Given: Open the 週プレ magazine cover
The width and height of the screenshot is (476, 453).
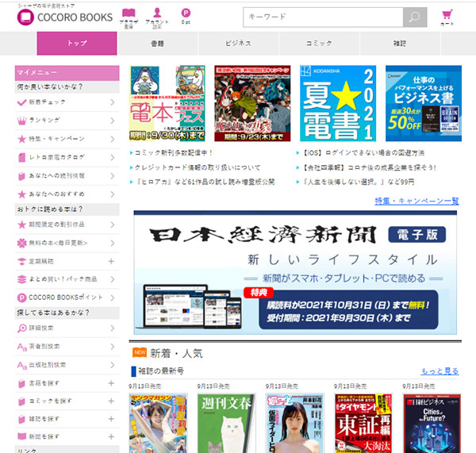Looking at the screenshot, I should pyautogui.click(x=295, y=423).
